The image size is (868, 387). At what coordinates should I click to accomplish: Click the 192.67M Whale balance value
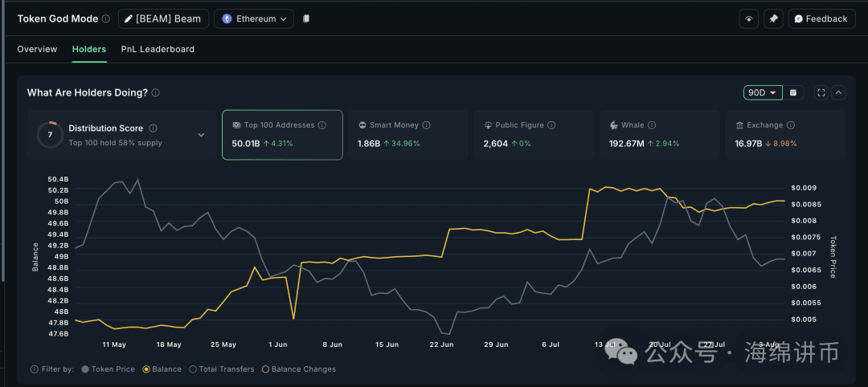628,144
